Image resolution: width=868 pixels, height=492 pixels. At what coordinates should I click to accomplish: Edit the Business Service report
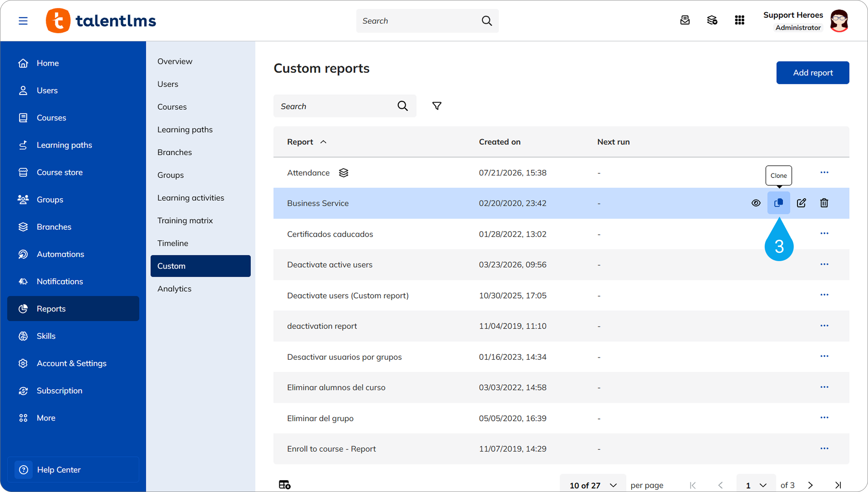[x=801, y=203]
